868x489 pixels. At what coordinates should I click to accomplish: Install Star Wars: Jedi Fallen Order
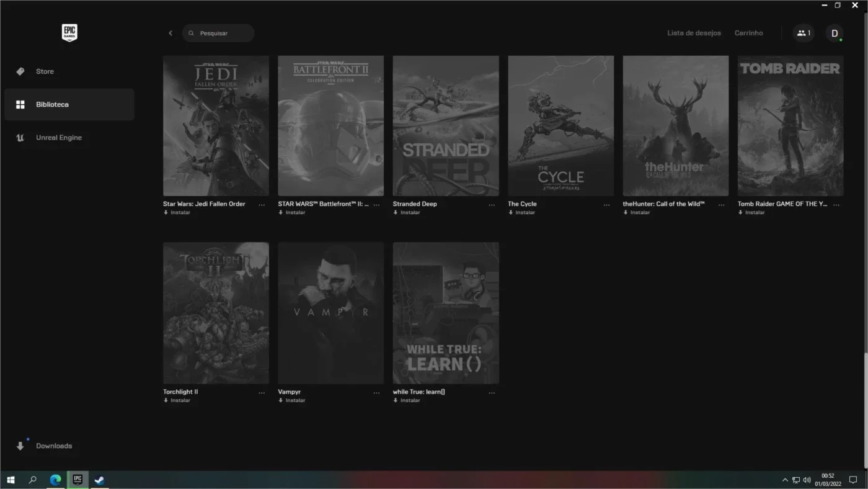[x=177, y=212]
